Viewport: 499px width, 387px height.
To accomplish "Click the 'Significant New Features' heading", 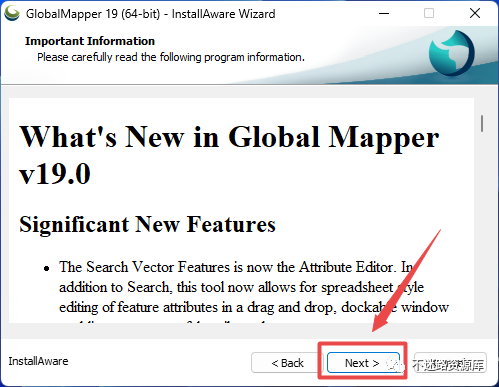I will click(147, 224).
